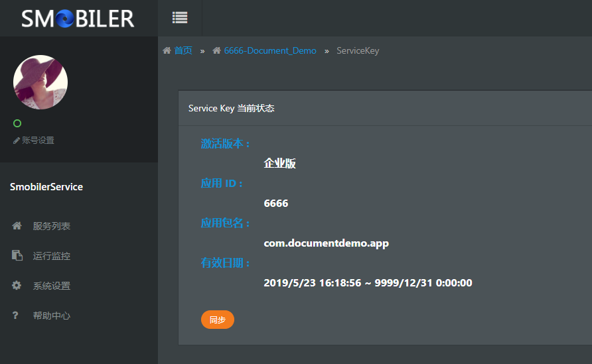Click the Smobiler logo
Screen dimensions: 592x364
[x=78, y=19]
